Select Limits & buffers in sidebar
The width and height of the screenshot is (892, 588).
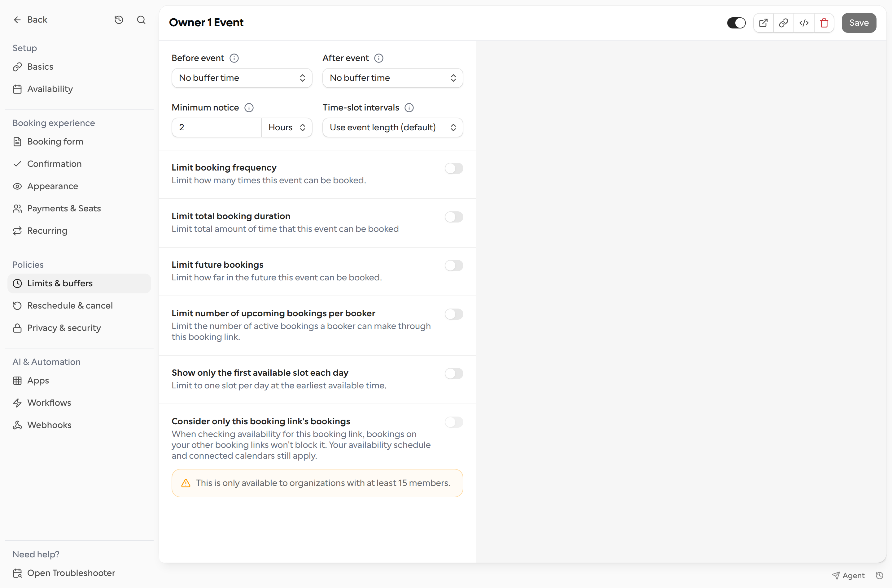pyautogui.click(x=79, y=283)
